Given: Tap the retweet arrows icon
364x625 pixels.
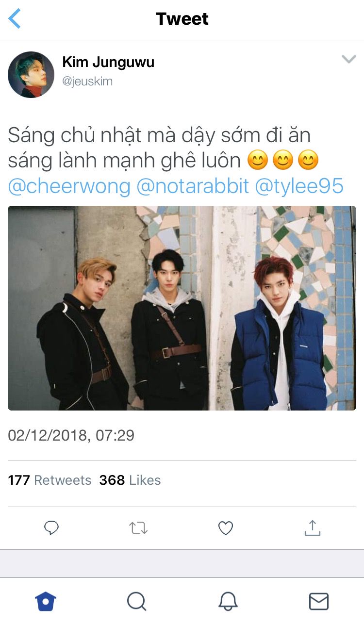Looking at the screenshot, I should 138,528.
